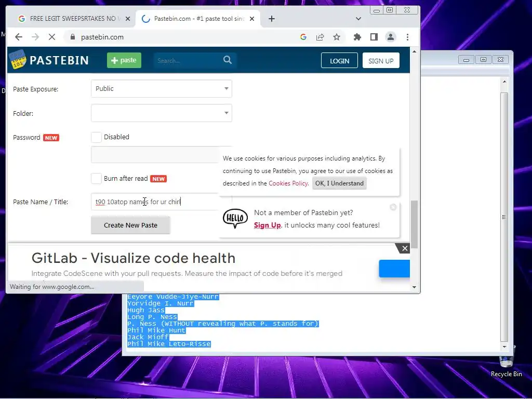
Task: Click the Hugh Jass text line
Action: click(146, 310)
